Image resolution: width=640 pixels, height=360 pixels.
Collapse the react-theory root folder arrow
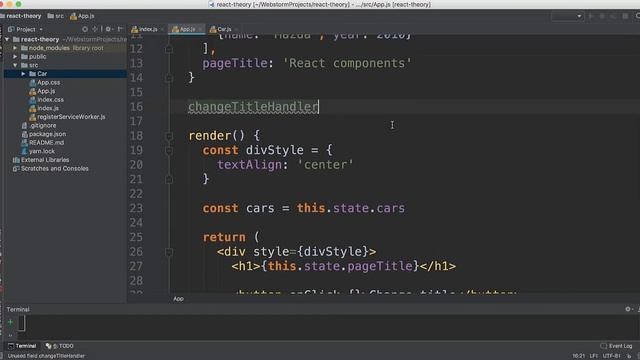pos(7,40)
